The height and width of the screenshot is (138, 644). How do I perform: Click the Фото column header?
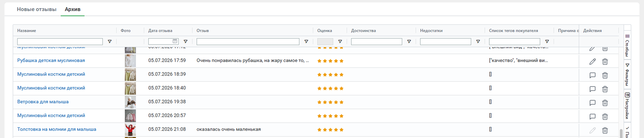(126, 30)
